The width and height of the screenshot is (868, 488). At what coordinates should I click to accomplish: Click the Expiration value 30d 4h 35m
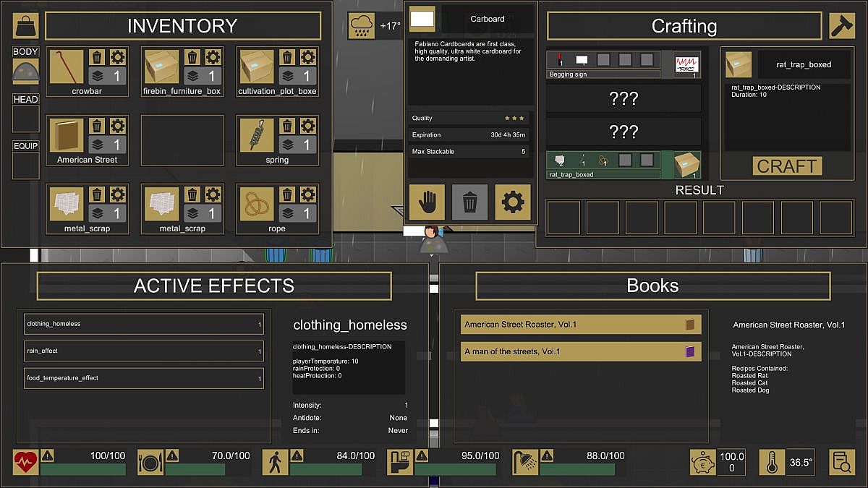[508, 135]
